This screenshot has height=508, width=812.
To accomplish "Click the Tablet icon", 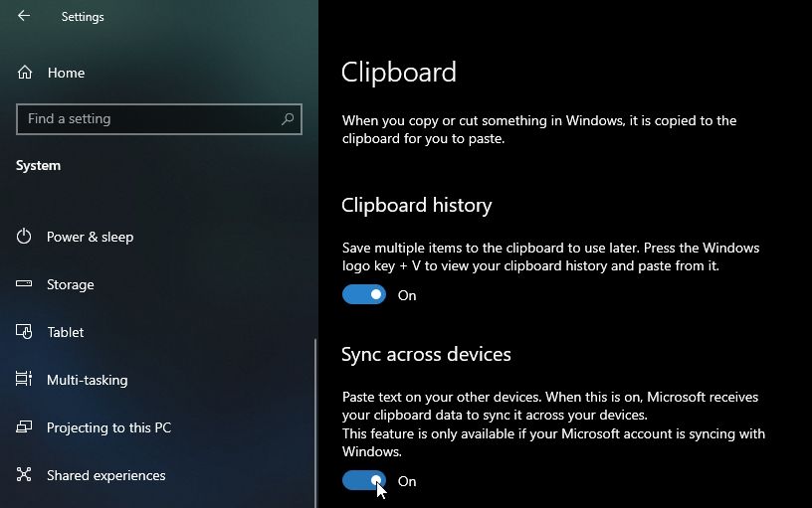I will (x=25, y=332).
